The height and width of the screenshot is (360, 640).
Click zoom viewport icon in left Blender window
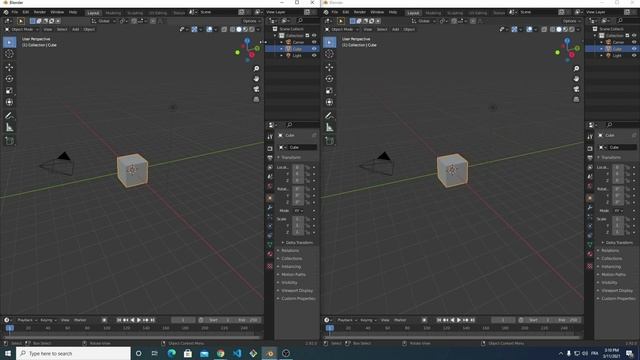256,69
